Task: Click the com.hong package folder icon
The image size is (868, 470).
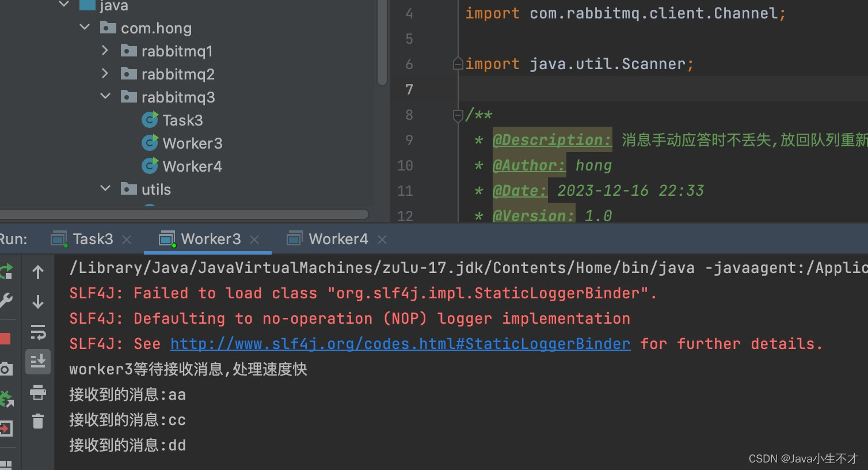Action: [108, 28]
